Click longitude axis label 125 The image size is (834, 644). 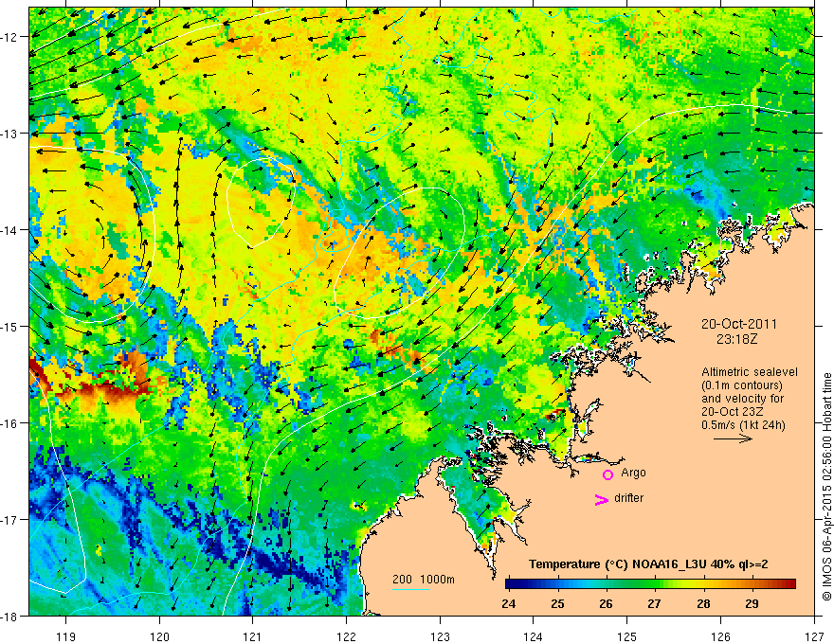(x=627, y=636)
